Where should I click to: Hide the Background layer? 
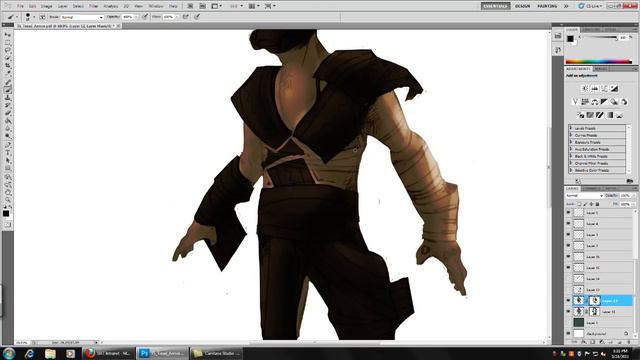(568, 333)
